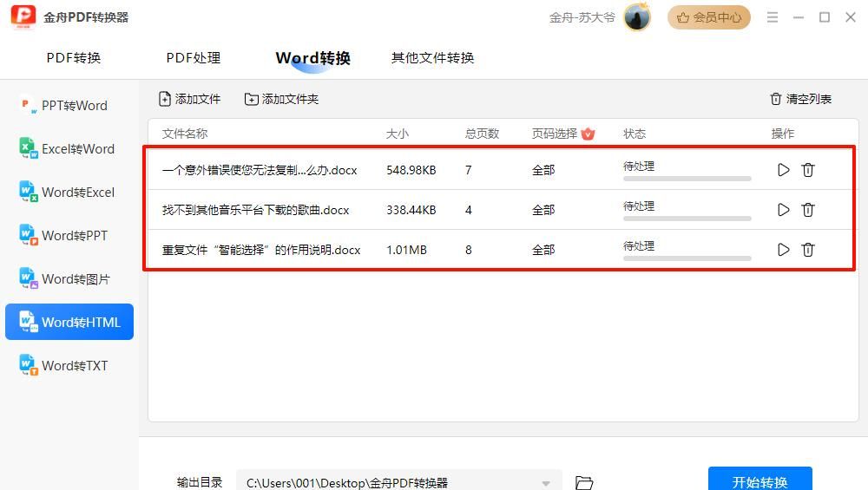Click the 添加文件夹 add folder button
The height and width of the screenshot is (490, 868).
[x=281, y=99]
